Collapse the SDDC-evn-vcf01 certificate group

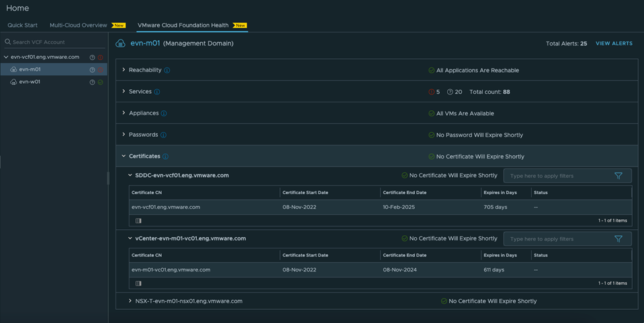130,176
